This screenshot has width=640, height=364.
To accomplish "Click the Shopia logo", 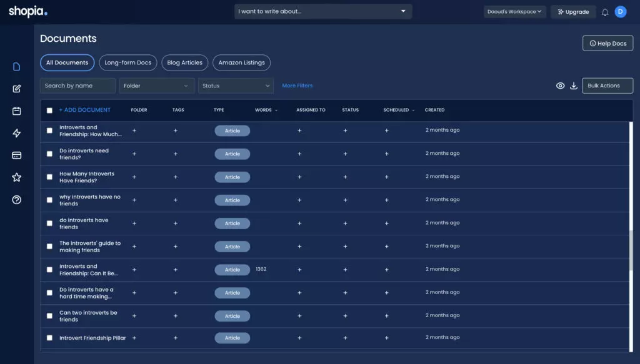I will (27, 11).
